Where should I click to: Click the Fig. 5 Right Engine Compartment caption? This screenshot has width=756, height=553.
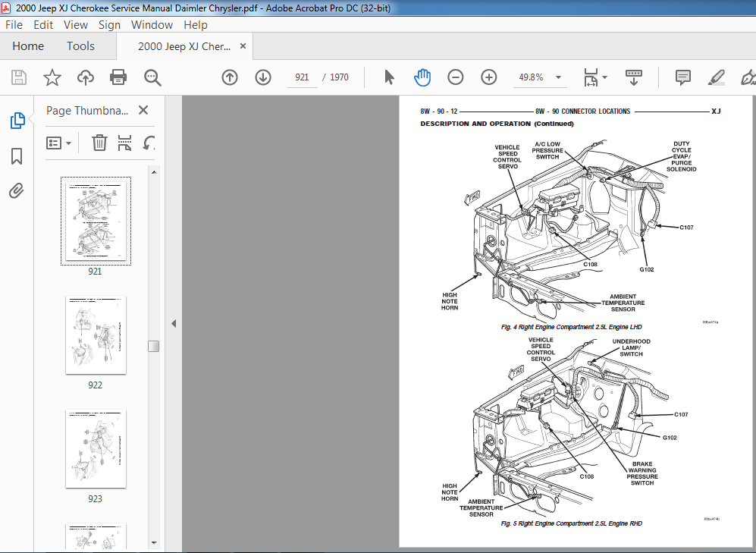[x=571, y=523]
